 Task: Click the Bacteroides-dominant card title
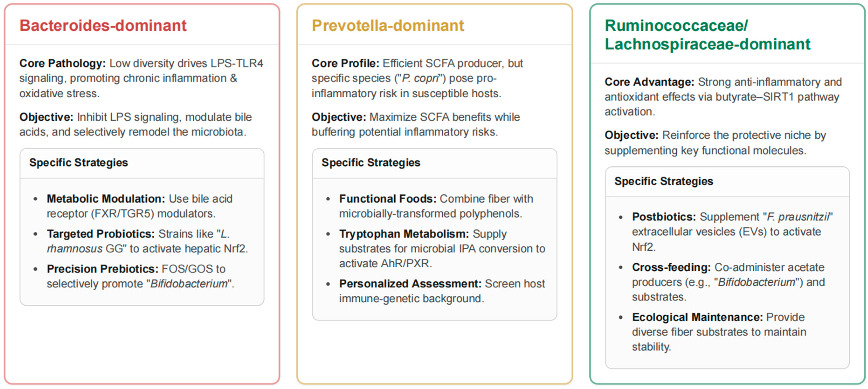point(103,26)
